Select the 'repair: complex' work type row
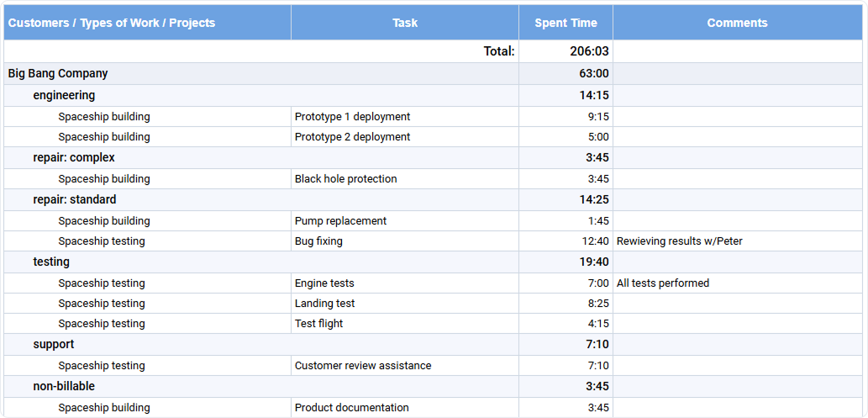The image size is (868, 418). tap(434, 158)
